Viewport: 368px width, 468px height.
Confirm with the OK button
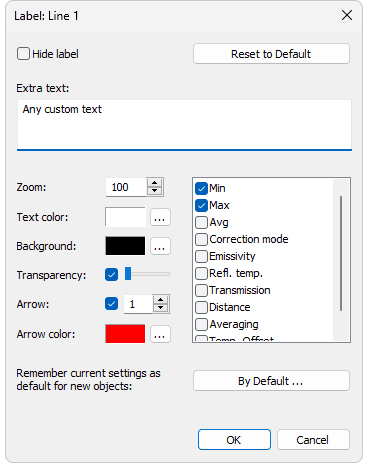click(234, 440)
